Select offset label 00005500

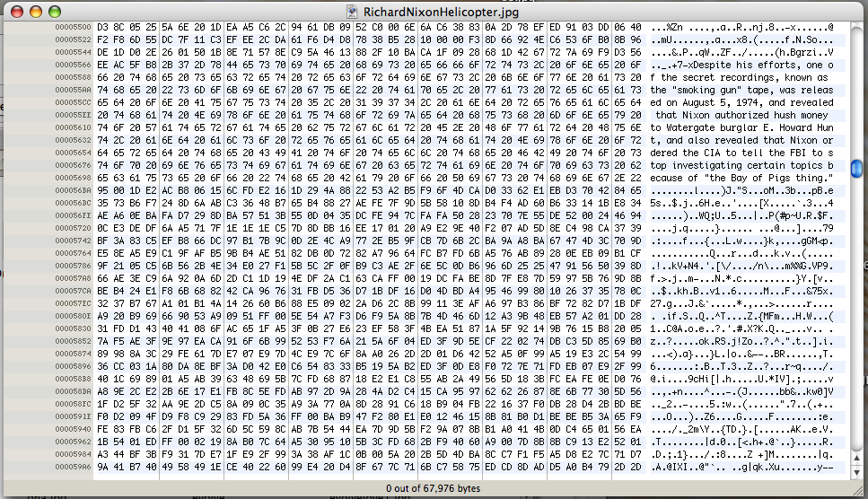(x=73, y=27)
